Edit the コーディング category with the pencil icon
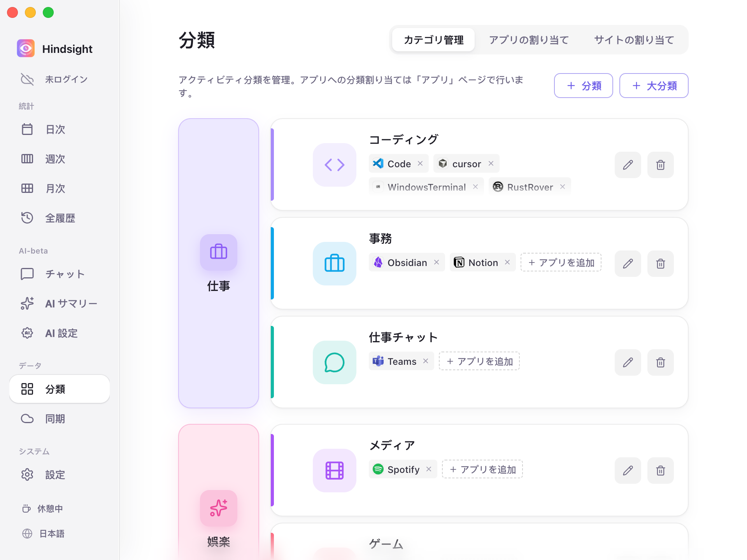This screenshot has height=560, width=747. coord(628,165)
